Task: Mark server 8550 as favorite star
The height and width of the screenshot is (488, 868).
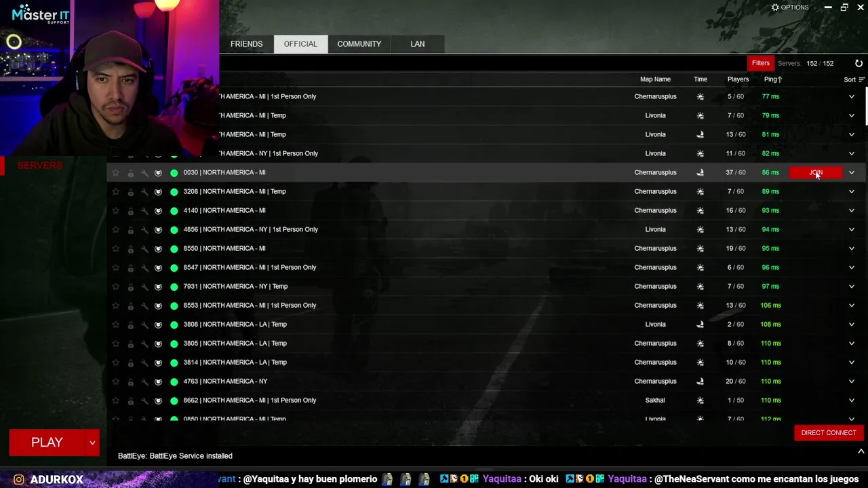Action: coord(116,249)
